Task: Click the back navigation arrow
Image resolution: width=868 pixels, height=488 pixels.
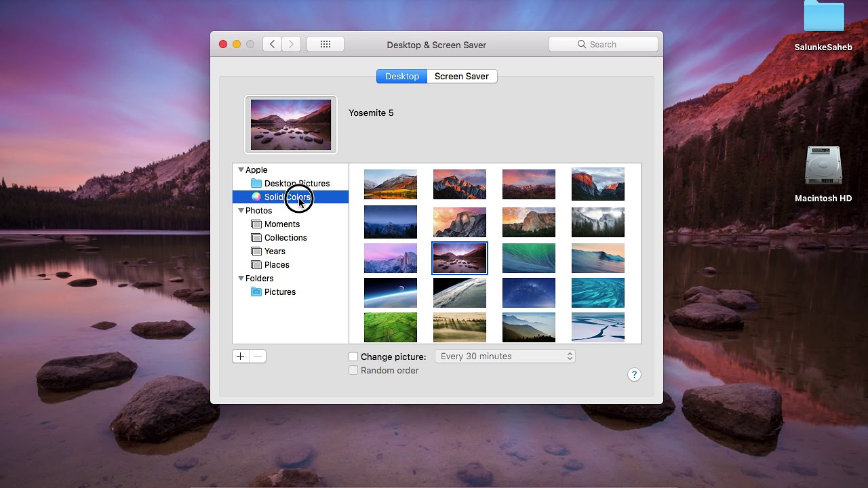Action: tap(273, 44)
